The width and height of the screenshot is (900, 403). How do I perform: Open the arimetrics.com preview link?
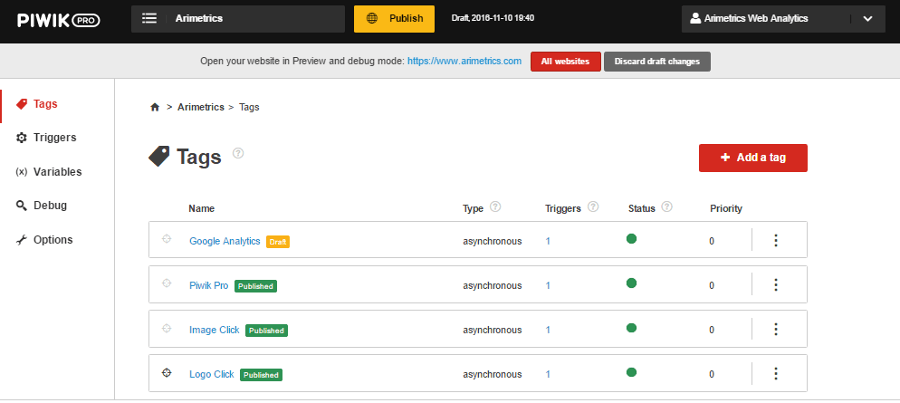[x=464, y=61]
